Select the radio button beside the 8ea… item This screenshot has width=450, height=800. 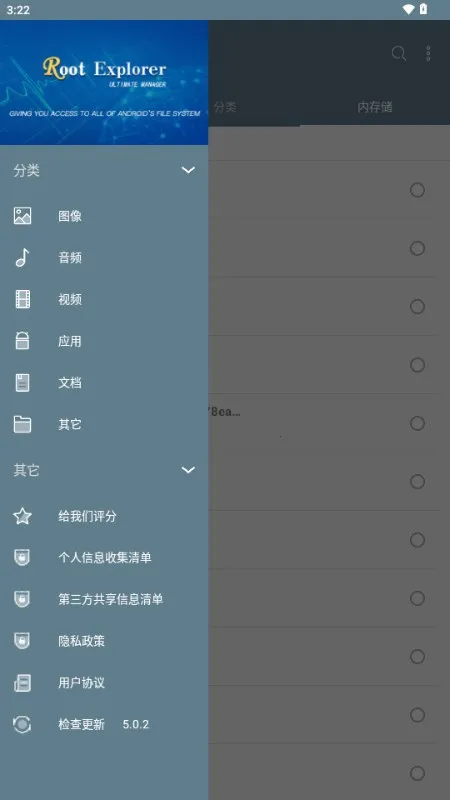(417, 423)
